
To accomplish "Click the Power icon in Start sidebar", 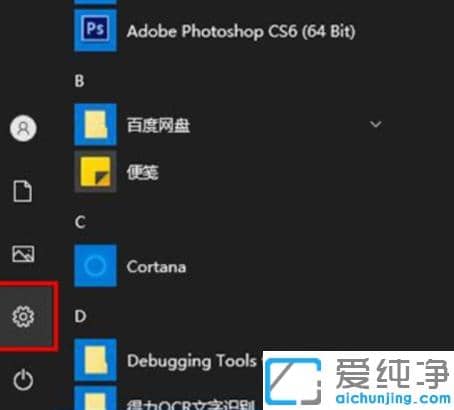I will (x=23, y=380).
